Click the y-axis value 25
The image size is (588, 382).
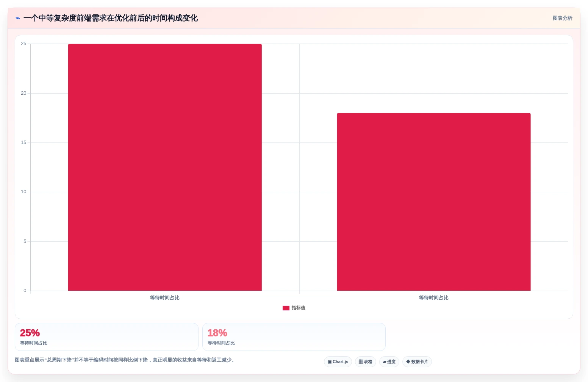coord(23,44)
